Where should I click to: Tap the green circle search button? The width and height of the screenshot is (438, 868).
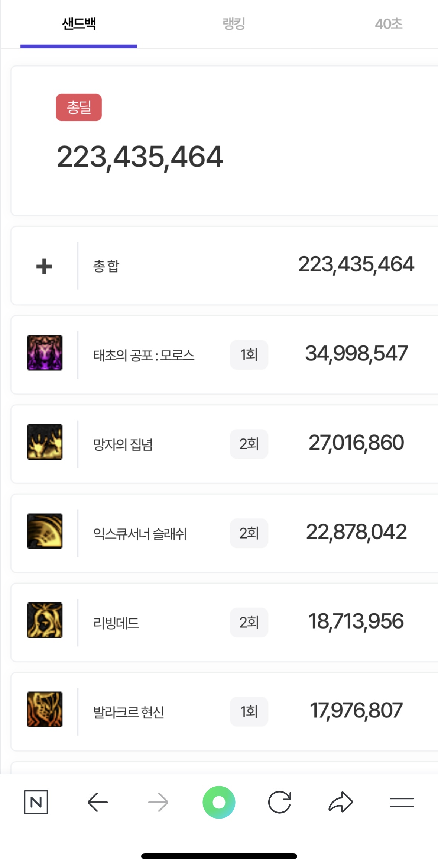pyautogui.click(x=219, y=802)
